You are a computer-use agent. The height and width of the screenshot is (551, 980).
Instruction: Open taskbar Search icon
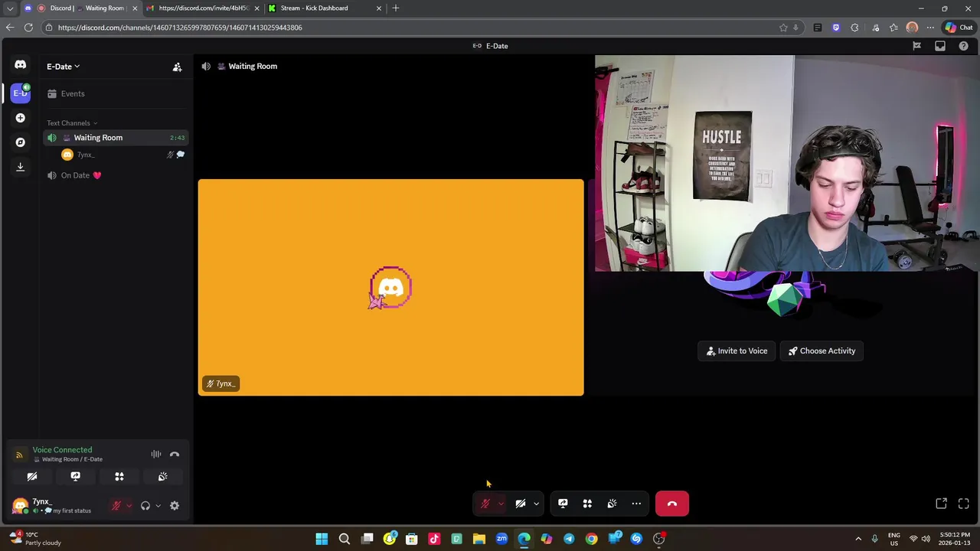coord(345,539)
